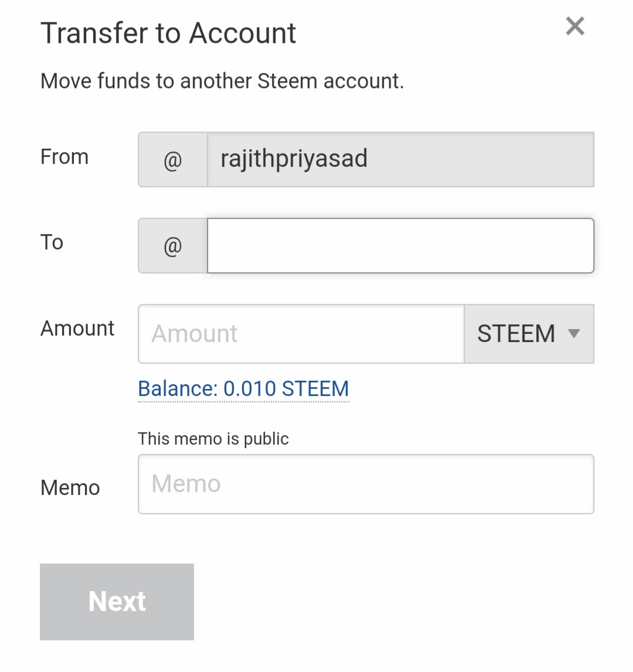This screenshot has width=633, height=672.
Task: Click the Amount label text
Action: 77,329
